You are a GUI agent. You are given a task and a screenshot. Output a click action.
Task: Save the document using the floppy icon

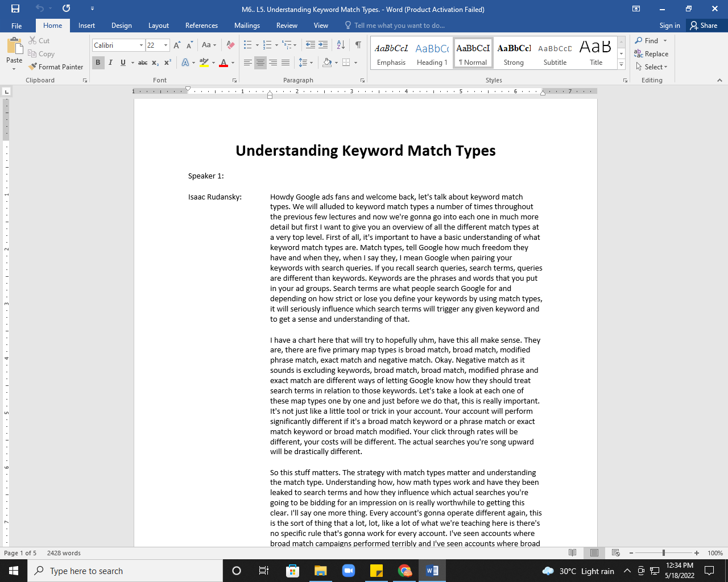(x=15, y=9)
